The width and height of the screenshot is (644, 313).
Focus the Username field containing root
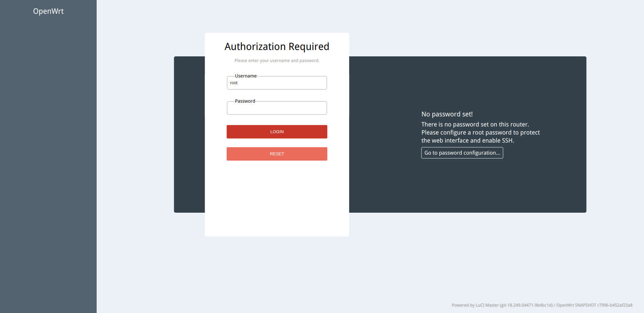click(277, 83)
